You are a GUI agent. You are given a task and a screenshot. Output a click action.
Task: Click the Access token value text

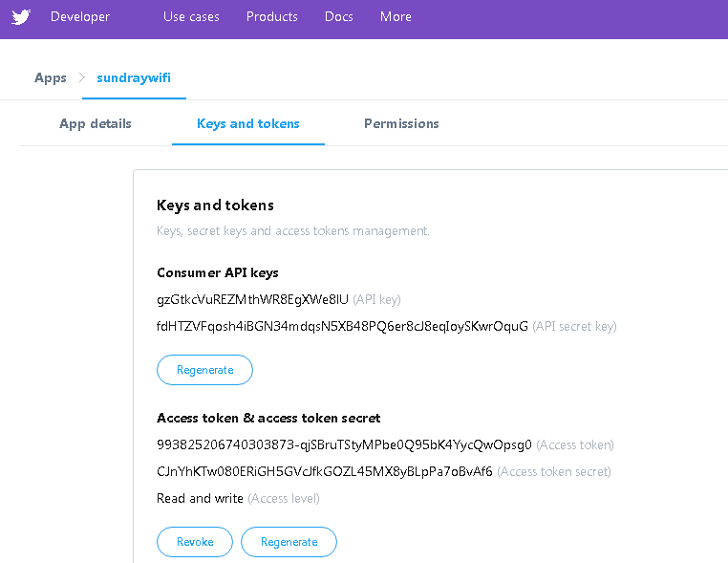pos(344,444)
